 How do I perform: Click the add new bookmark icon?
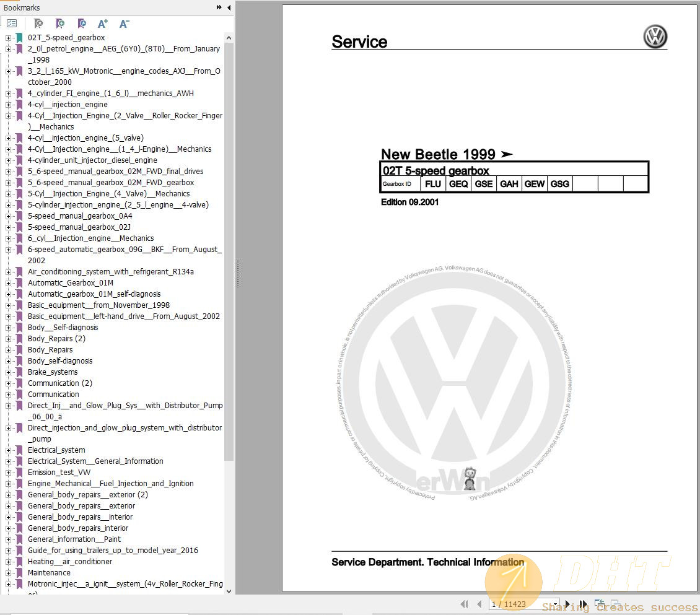tap(60, 23)
